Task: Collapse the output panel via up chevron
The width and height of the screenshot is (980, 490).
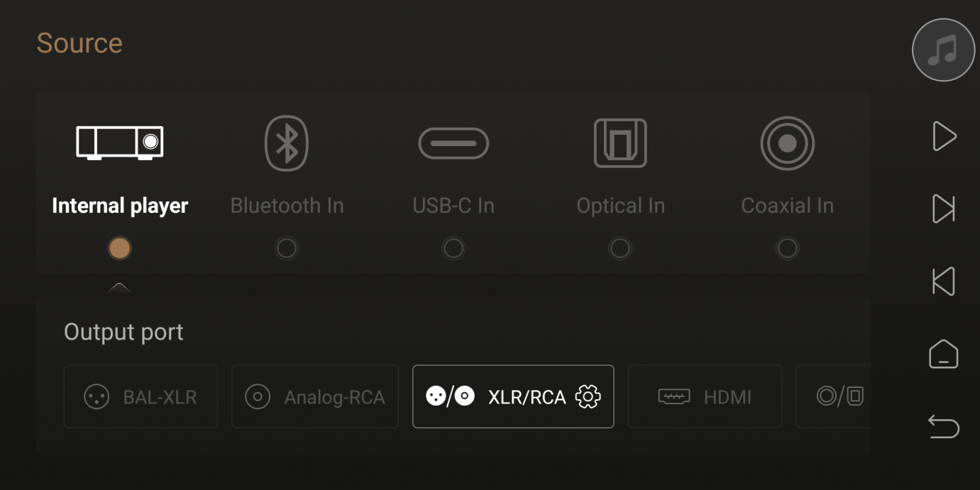Action: (x=119, y=287)
